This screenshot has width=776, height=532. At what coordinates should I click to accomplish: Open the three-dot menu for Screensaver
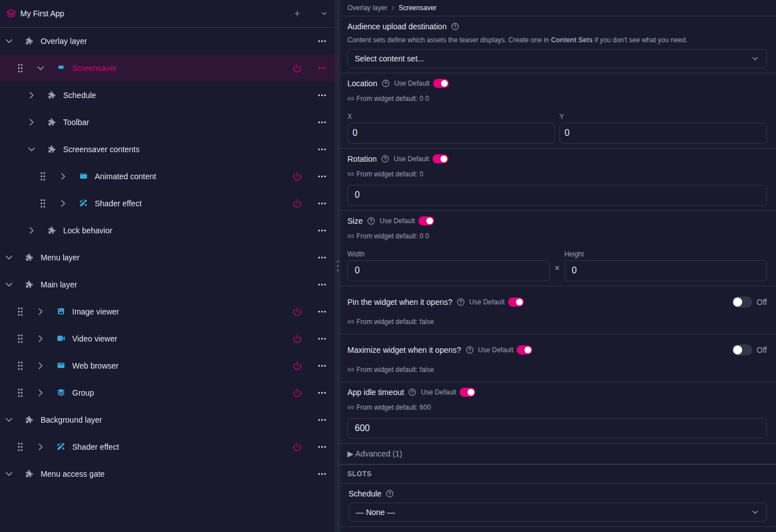[x=322, y=68]
